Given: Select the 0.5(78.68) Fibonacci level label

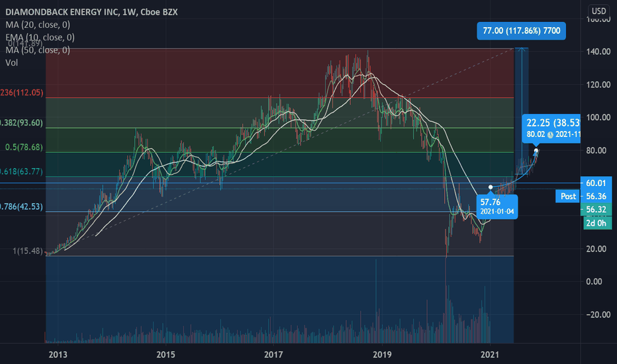Looking at the screenshot, I should tap(24, 147).
